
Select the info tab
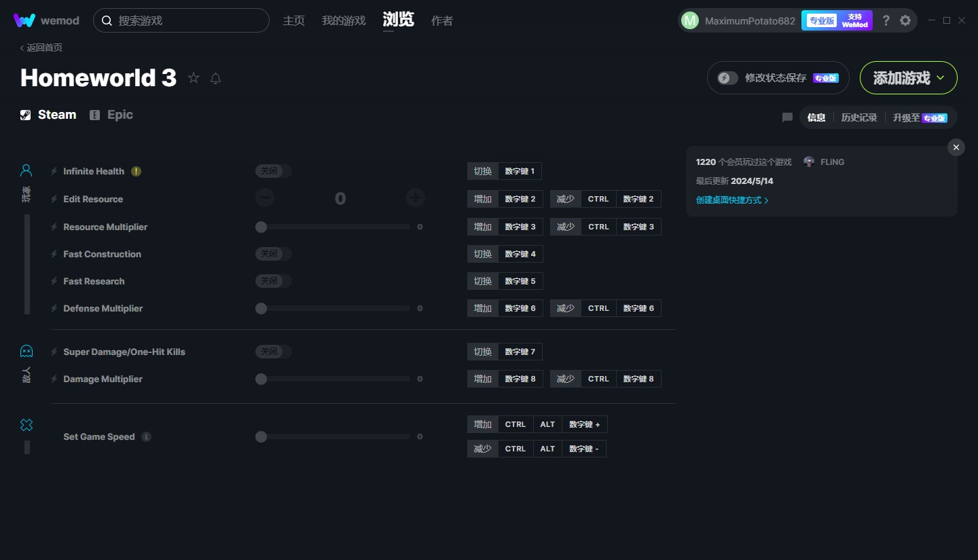(816, 117)
